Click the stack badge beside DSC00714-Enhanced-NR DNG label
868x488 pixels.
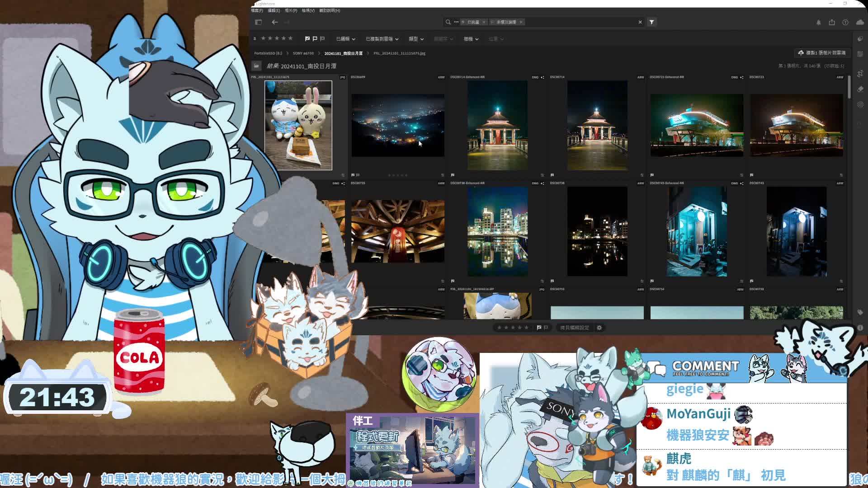click(542, 77)
